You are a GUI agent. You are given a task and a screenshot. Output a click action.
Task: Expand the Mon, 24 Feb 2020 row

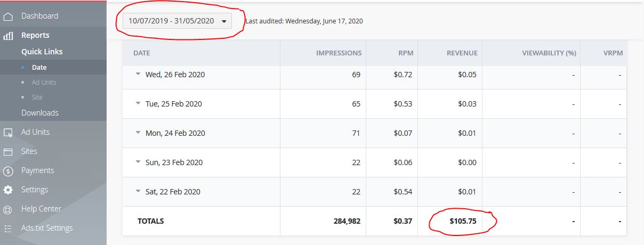pyautogui.click(x=138, y=133)
